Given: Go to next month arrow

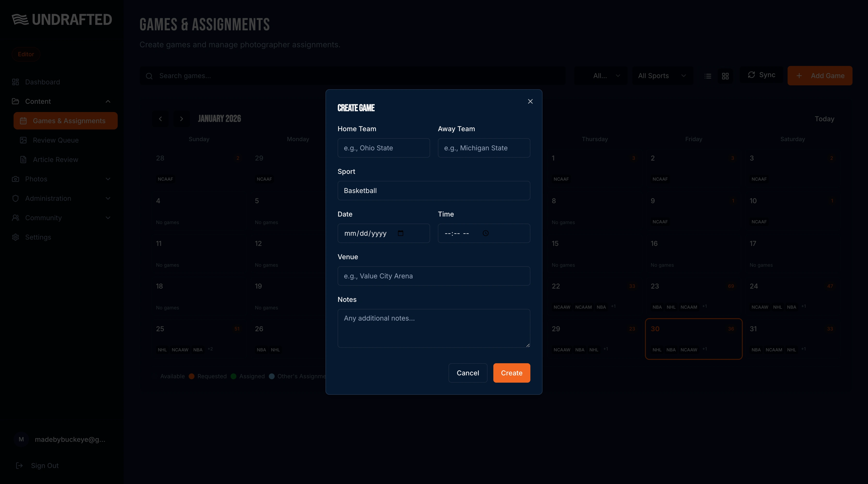Looking at the screenshot, I should click(x=181, y=119).
